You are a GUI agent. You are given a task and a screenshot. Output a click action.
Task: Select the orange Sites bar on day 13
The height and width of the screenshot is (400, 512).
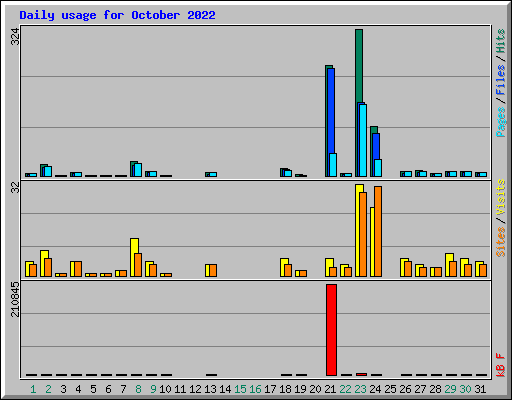click(213, 270)
